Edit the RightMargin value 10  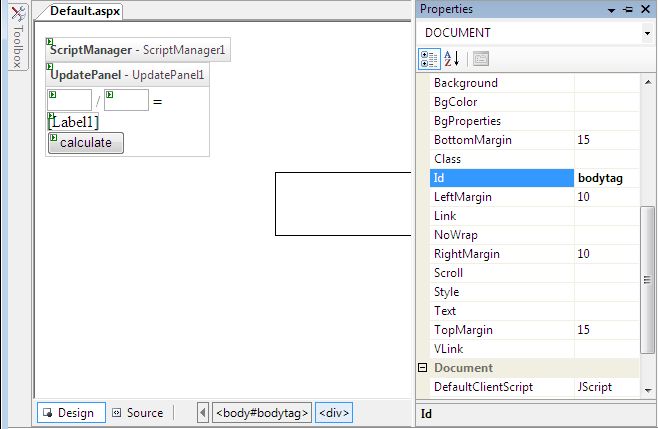coord(607,254)
